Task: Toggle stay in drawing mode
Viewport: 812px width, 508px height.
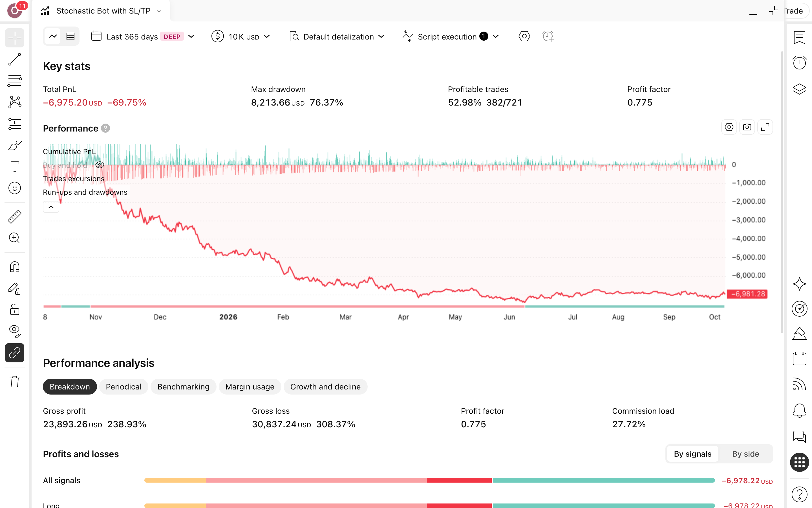Action: (15, 289)
